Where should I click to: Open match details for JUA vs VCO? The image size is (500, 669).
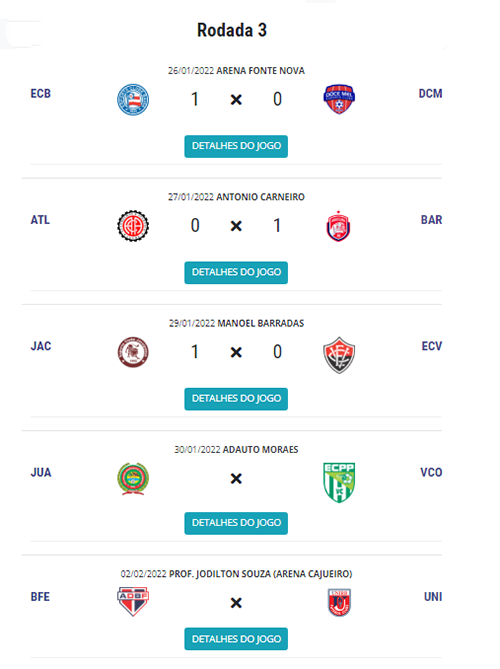point(236,523)
